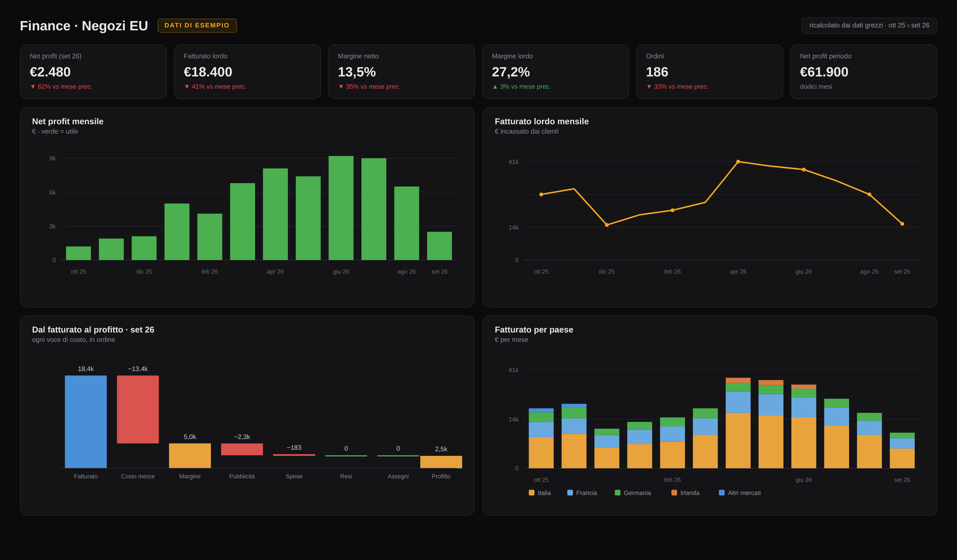
Task: Click the Italia legend color swatch
Action: click(x=532, y=493)
